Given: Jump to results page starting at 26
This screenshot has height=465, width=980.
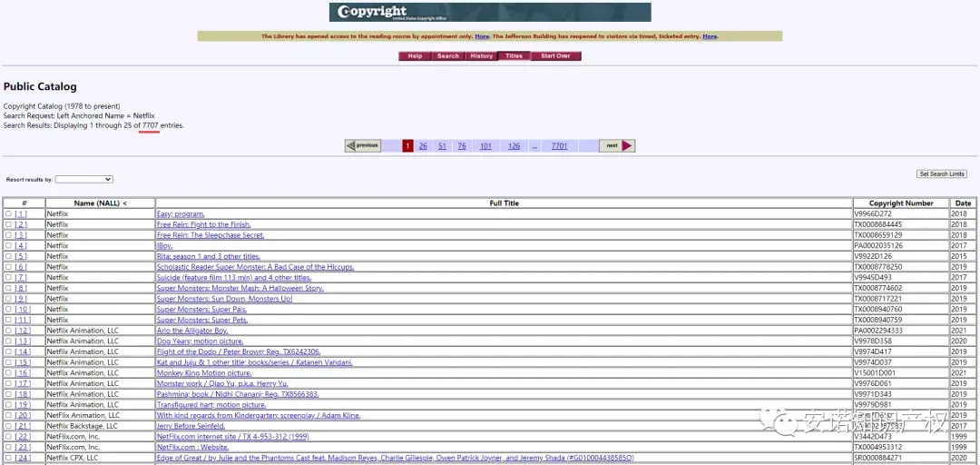Looking at the screenshot, I should 423,146.
